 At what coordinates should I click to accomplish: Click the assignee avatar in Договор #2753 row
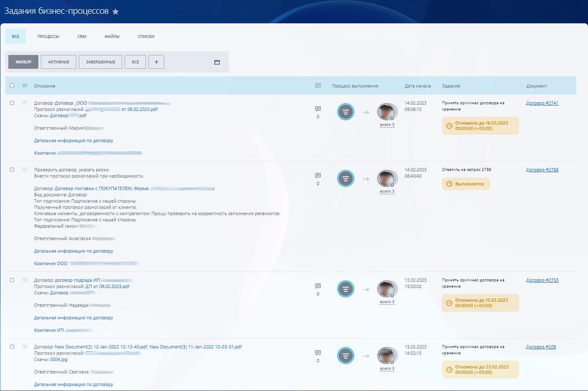(x=387, y=289)
